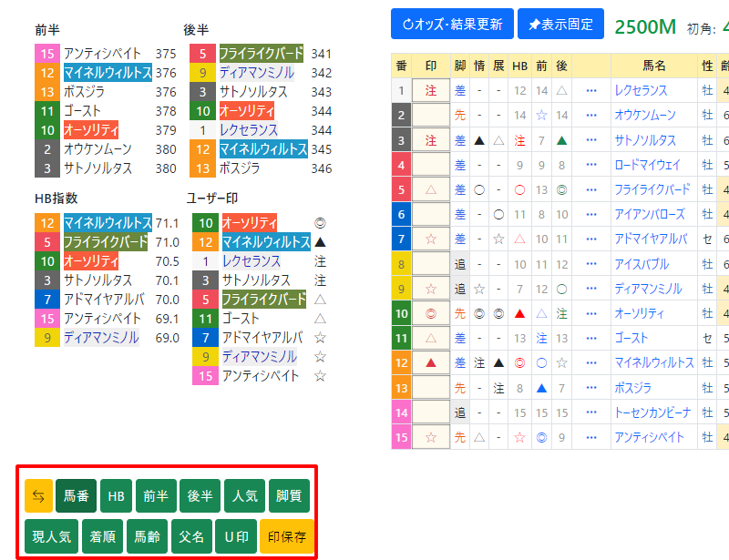This screenshot has width=729, height=560.
Task: Open the ellipsis menu for オーソリティ
Action: point(590,313)
